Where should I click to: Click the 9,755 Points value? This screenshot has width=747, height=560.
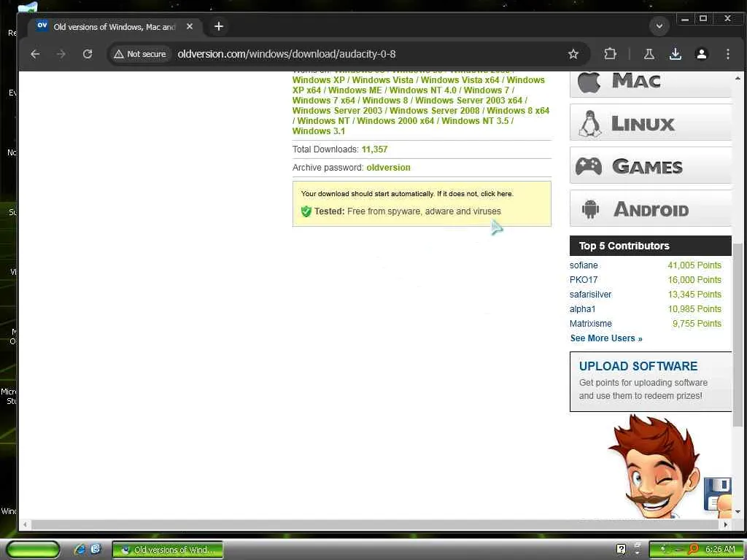coord(697,324)
